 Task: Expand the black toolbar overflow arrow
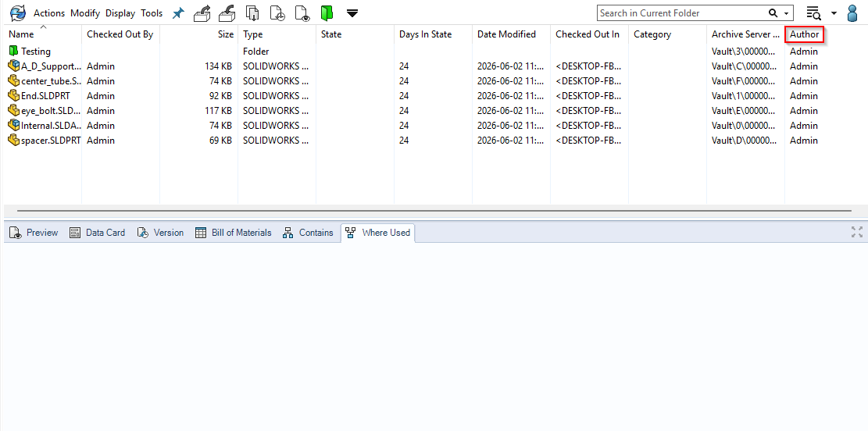click(352, 13)
